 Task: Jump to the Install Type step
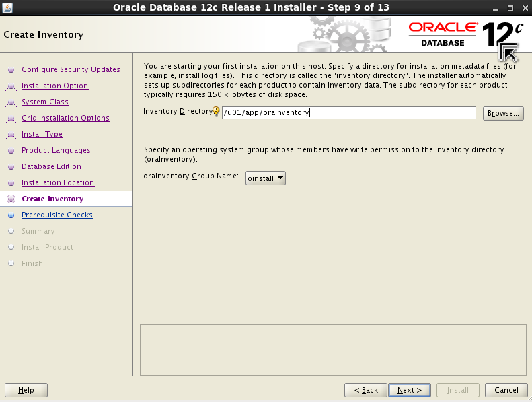(42, 134)
